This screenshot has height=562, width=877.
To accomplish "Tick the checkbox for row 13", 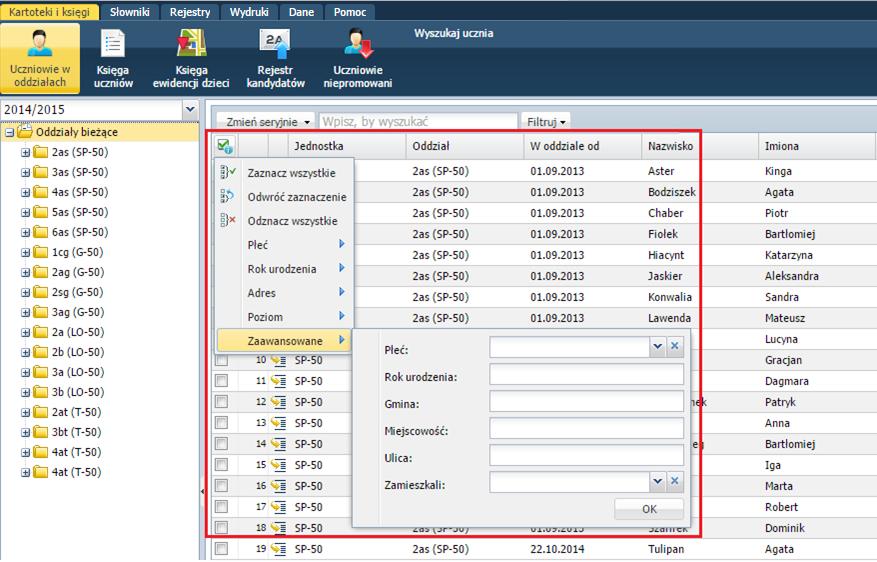I will point(221,423).
